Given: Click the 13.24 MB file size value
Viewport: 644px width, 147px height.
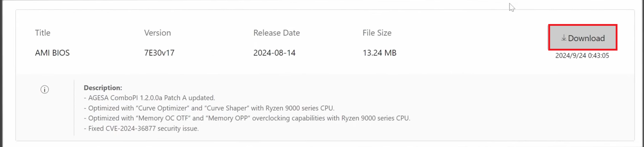Looking at the screenshot, I should (x=379, y=53).
